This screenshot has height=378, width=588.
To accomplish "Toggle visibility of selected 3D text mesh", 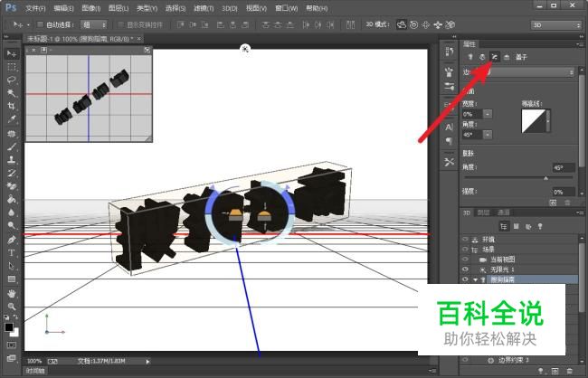I will [x=465, y=279].
